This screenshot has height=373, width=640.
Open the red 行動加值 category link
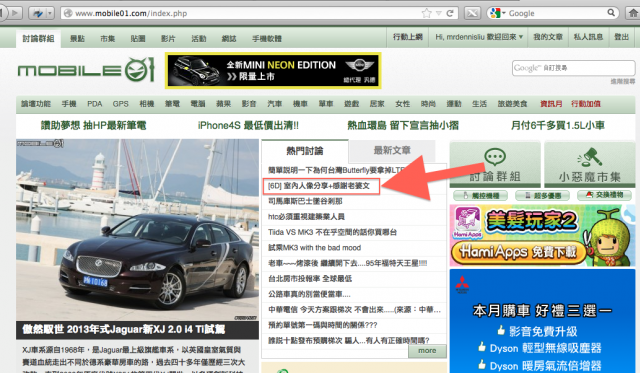tap(586, 104)
